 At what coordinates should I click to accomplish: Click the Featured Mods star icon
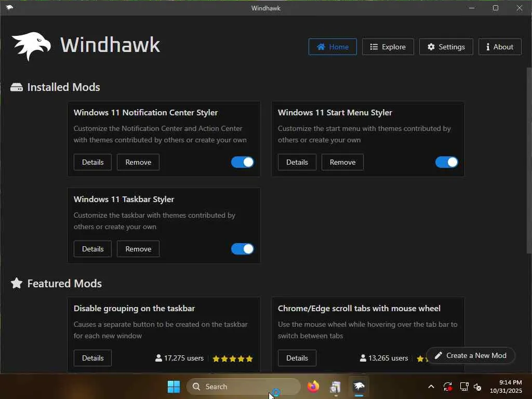point(17,283)
